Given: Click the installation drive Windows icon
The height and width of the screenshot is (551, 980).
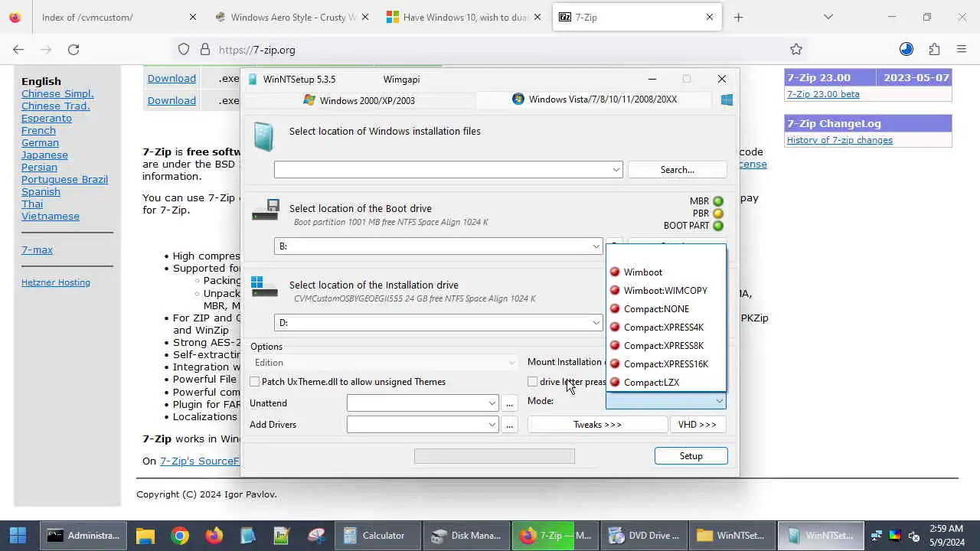Looking at the screenshot, I should point(264,287).
